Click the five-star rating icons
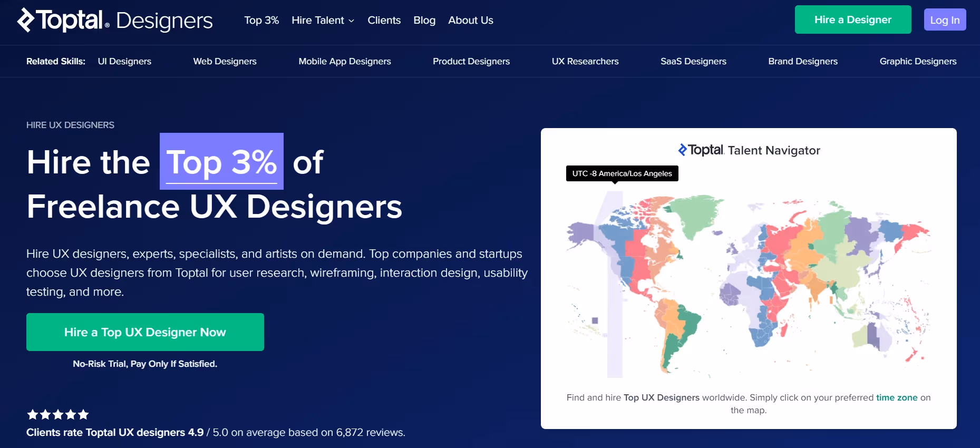Screen dimensions: 980x448 58,414
